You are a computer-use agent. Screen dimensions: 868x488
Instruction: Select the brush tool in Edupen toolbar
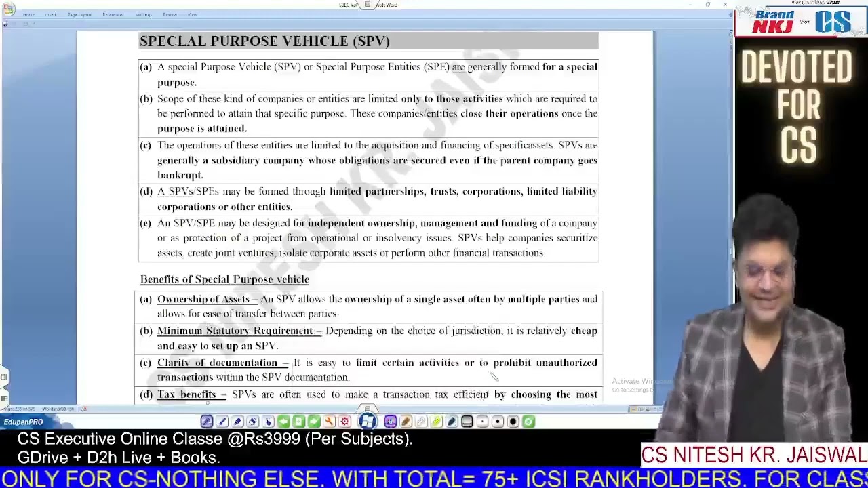(222, 422)
